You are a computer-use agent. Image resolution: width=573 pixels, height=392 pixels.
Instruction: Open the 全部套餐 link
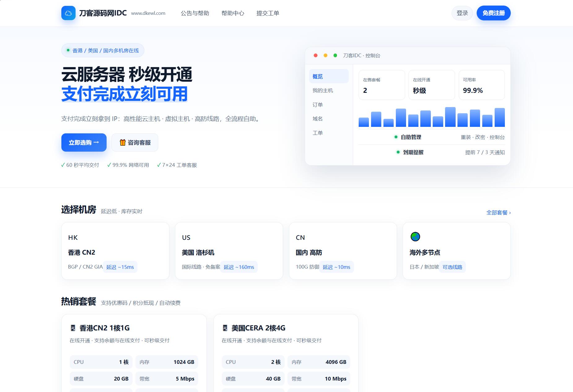click(x=499, y=213)
